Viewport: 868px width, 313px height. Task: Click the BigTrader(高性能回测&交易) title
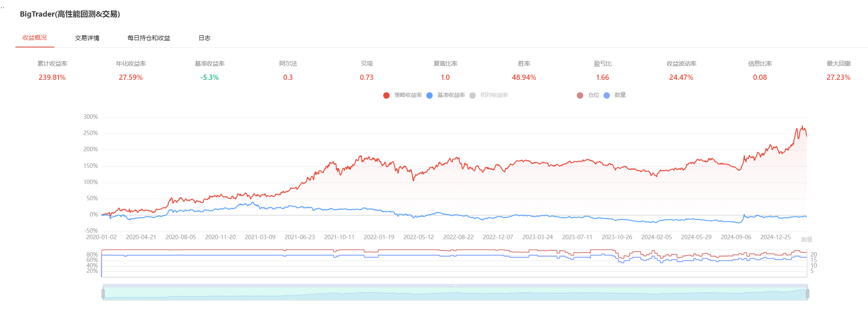click(x=70, y=14)
